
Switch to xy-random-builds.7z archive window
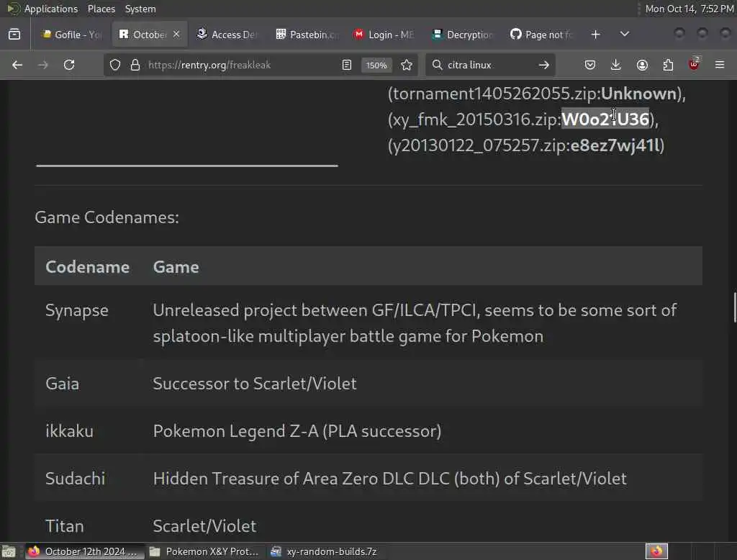coord(325,551)
